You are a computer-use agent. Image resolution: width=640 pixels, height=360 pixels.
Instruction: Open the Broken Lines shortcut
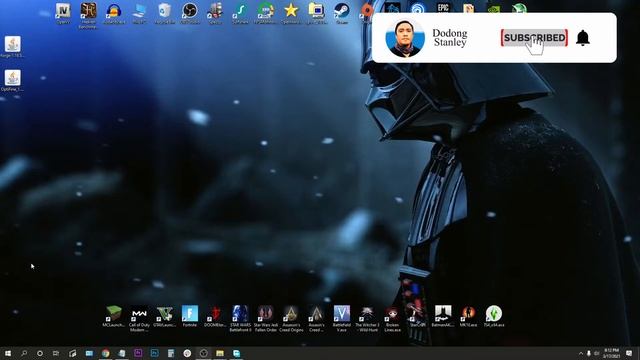(392, 318)
